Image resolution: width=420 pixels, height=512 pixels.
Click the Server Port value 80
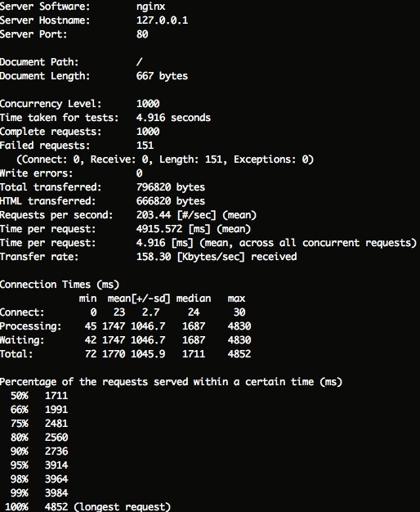(x=142, y=34)
